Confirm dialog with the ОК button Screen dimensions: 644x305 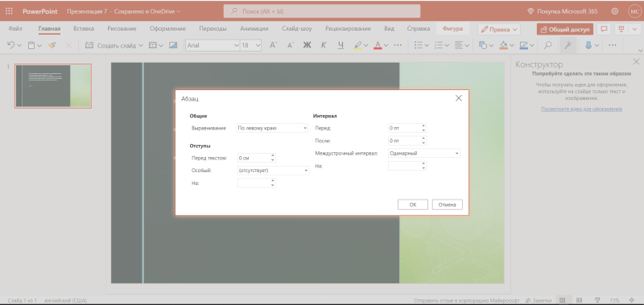413,204
